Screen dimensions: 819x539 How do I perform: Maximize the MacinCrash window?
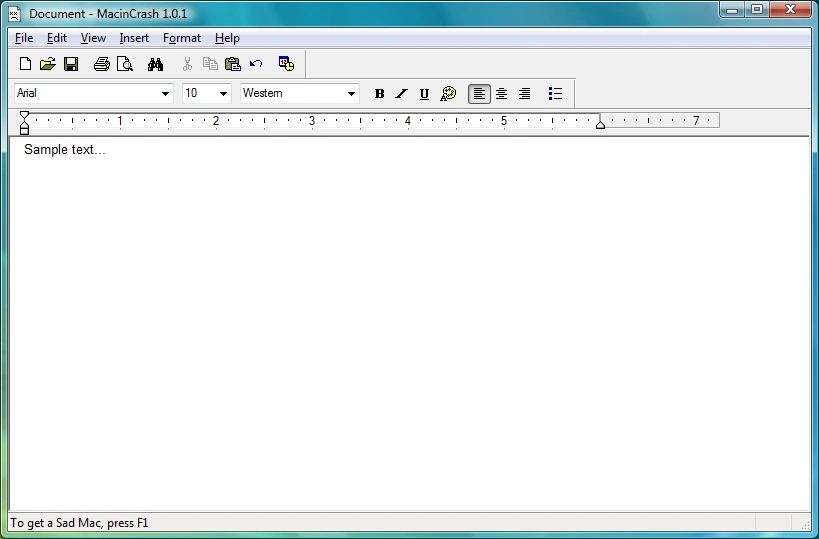coord(757,9)
